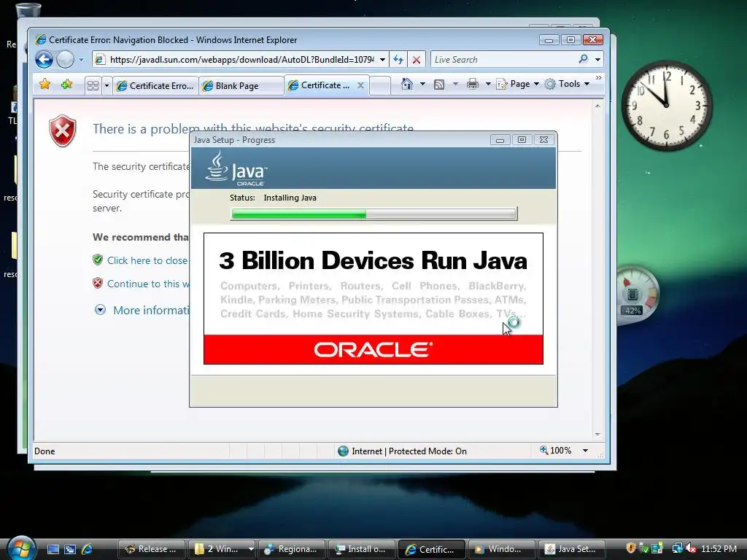Click Show Desktop quick launch icon
This screenshot has width=747, height=560.
tap(53, 549)
